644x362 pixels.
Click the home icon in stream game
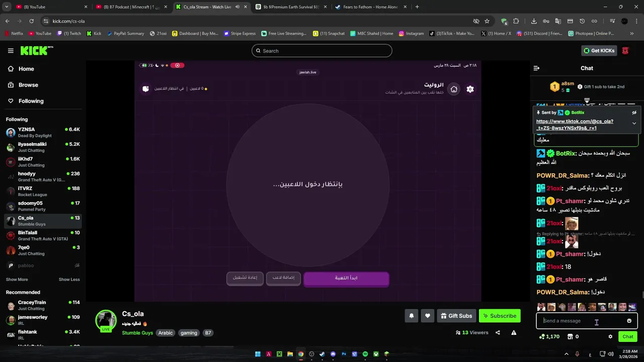click(x=454, y=89)
